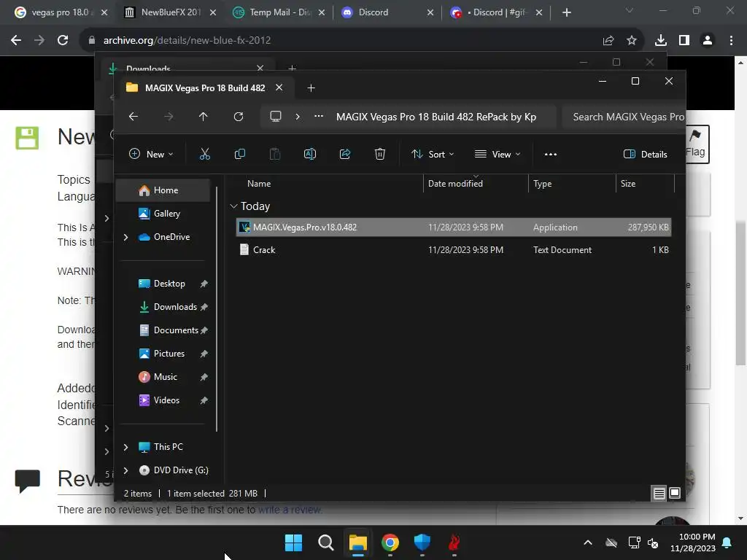Screen dimensions: 747x560
Task: Switch to details list view in status bar
Action: click(x=659, y=494)
